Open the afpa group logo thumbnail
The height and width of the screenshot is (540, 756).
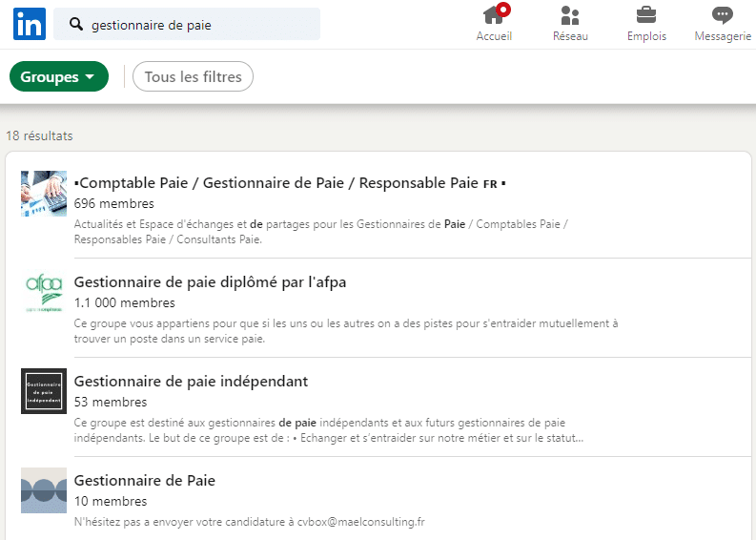tap(44, 292)
